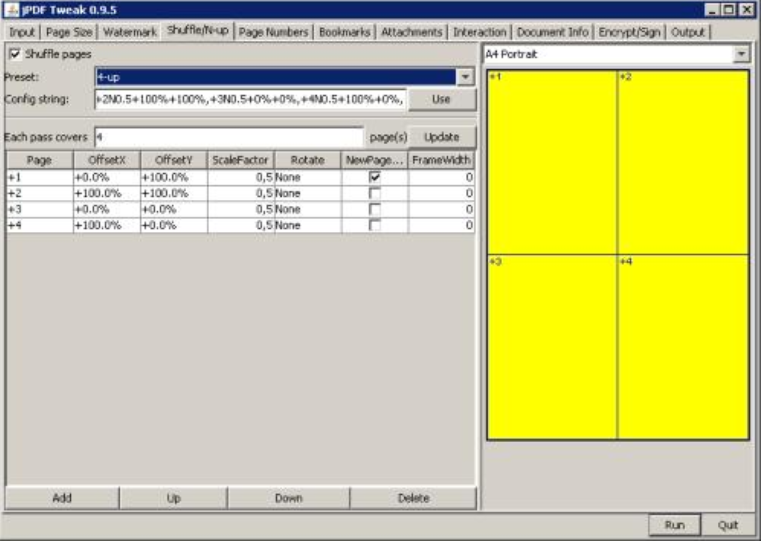Click the Add button
This screenshot has width=761, height=542.
click(62, 498)
